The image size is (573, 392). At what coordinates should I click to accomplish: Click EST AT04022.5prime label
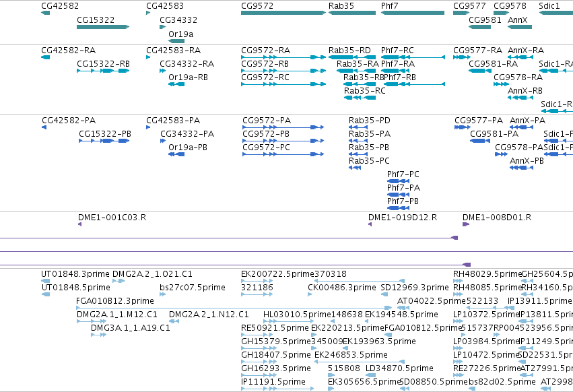click(x=432, y=301)
